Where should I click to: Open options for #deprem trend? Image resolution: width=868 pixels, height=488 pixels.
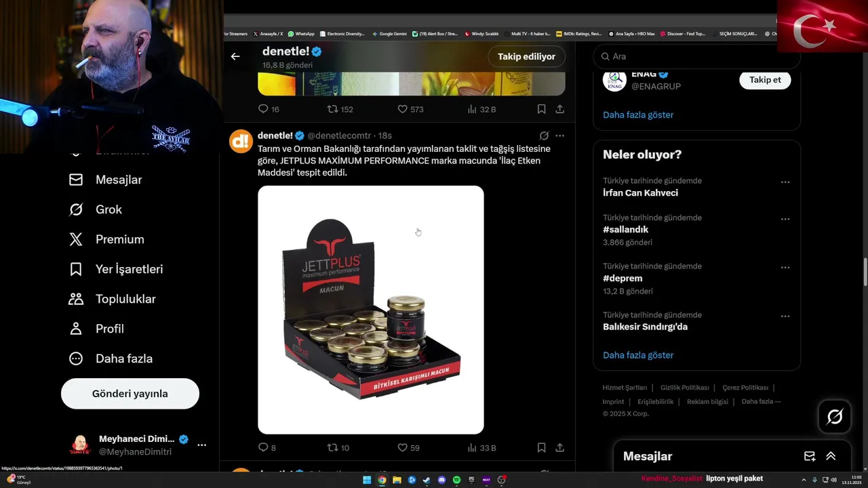click(785, 268)
